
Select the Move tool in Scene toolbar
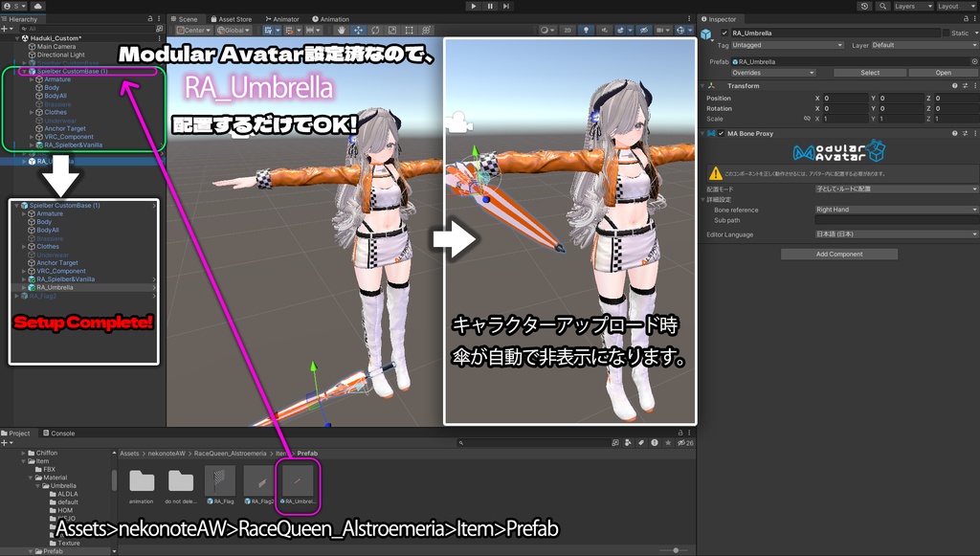pos(358,30)
